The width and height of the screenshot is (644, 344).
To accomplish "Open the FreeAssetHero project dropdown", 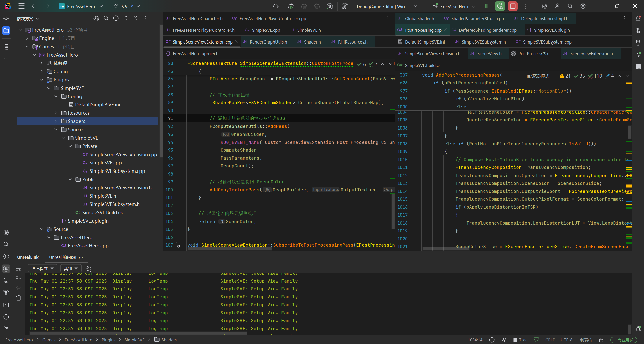I will click(x=81, y=6).
